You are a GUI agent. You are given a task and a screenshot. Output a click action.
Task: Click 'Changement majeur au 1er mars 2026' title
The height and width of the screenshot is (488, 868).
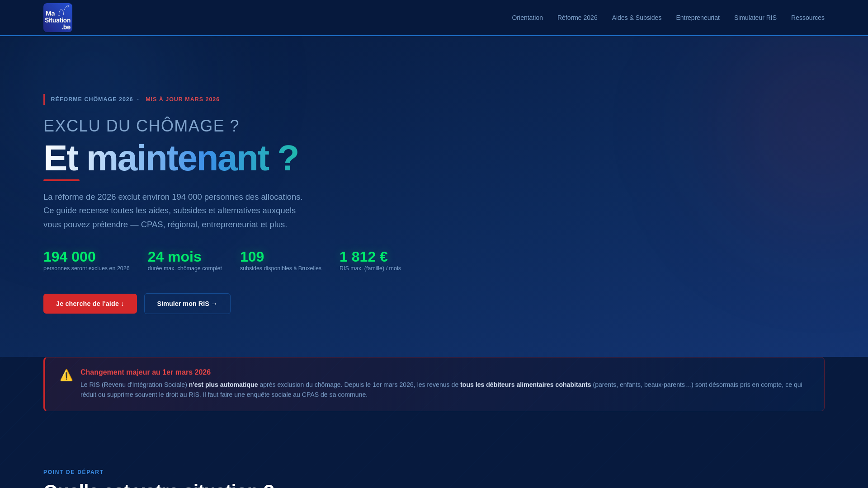[x=146, y=372]
